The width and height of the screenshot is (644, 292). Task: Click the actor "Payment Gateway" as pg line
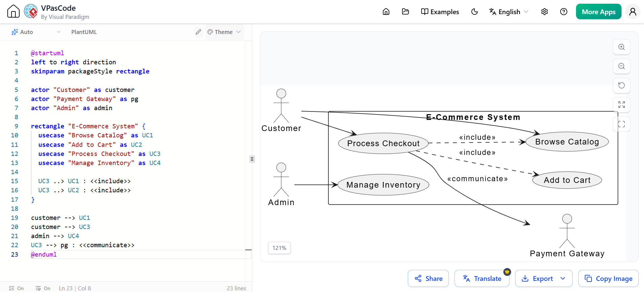coord(85,99)
